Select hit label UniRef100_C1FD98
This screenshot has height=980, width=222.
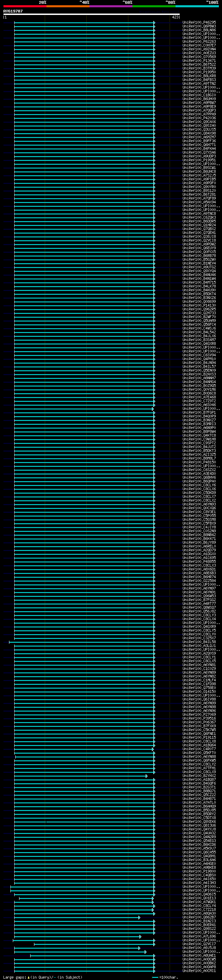pyautogui.click(x=199, y=684)
